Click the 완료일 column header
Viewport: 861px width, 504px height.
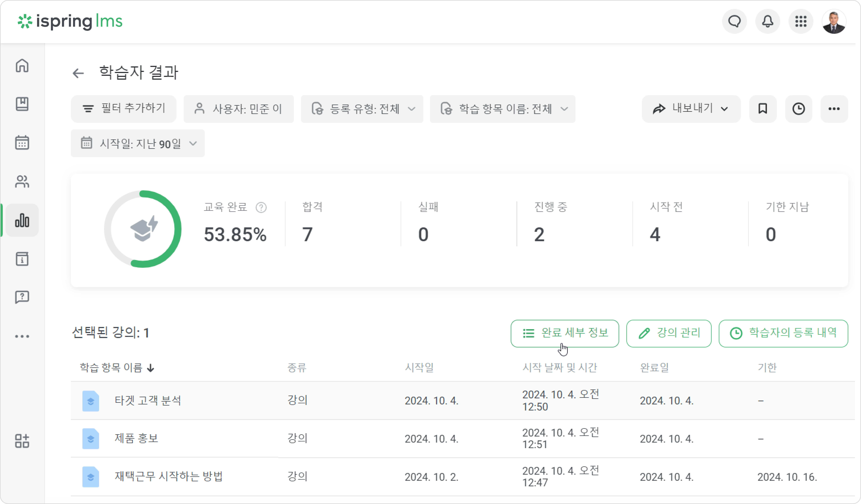pos(654,368)
